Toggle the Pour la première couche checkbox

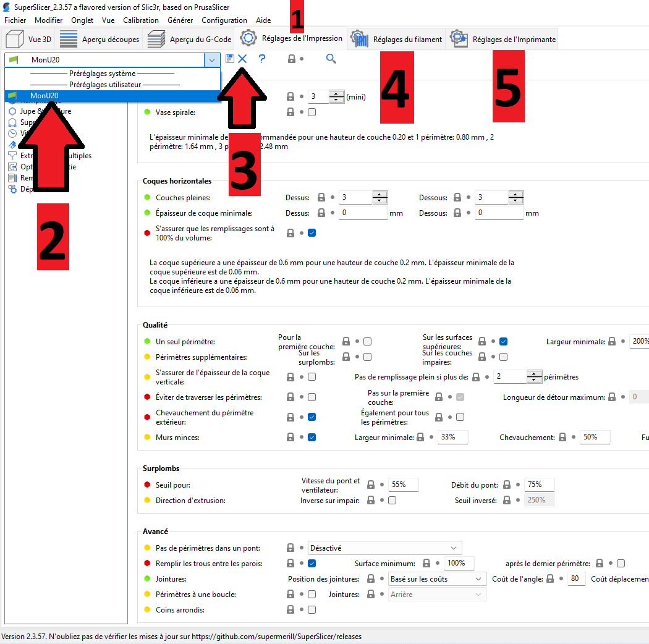(x=368, y=341)
